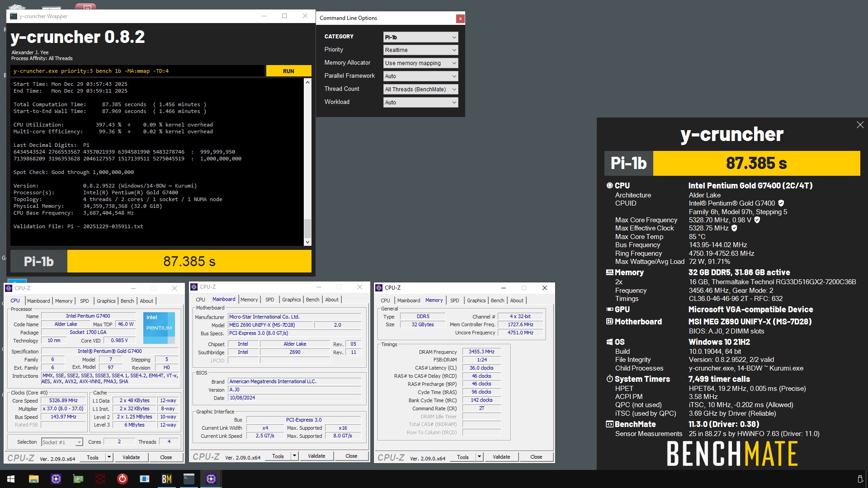The height and width of the screenshot is (488, 868).
Task: Click the Motherboard icon in BenchMate panel
Action: [609, 322]
